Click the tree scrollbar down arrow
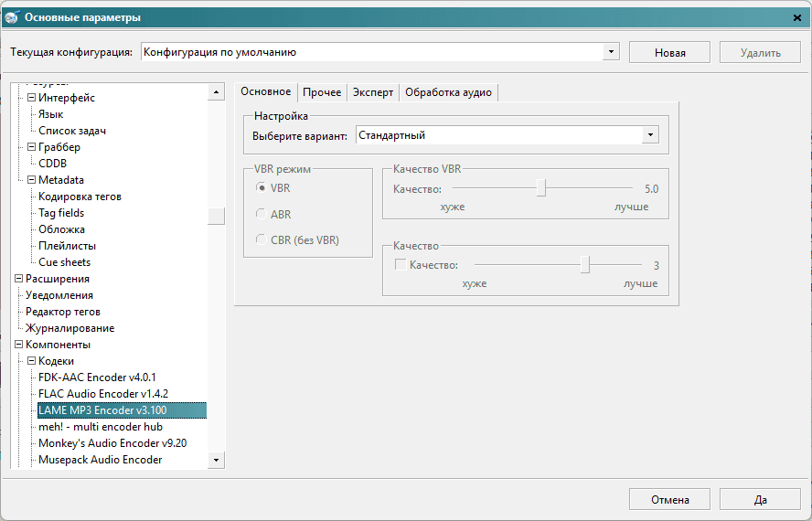812x521 pixels. [216, 460]
